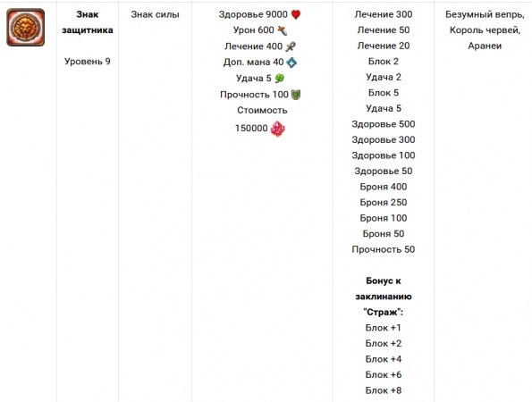Click the 150000 cost value
Viewport: 532px width, 402px height.
251,128
